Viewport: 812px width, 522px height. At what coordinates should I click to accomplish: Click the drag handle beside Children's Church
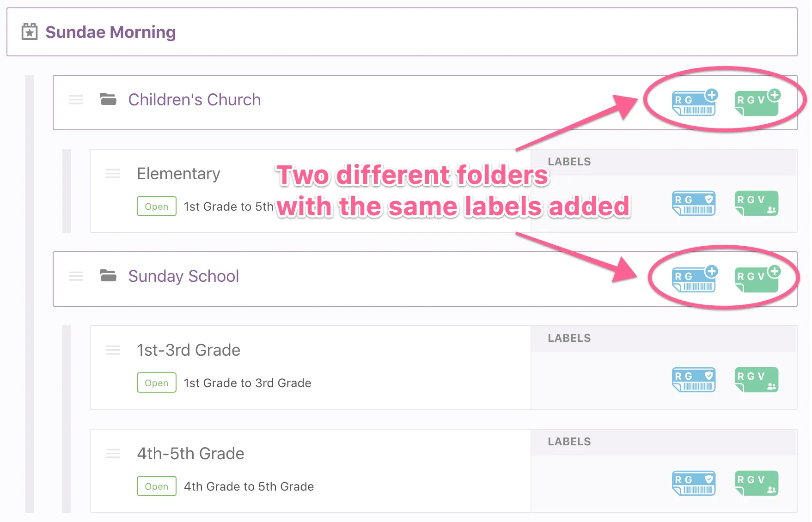[x=76, y=100]
